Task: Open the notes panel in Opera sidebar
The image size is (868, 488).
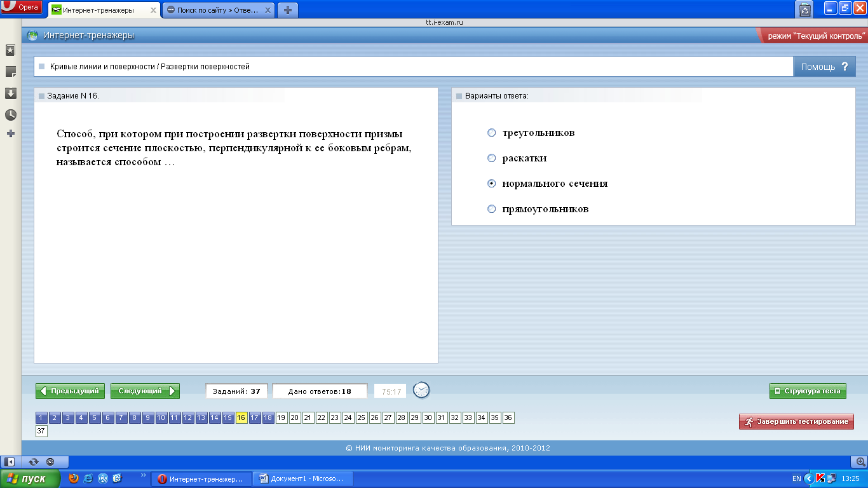Action: tap(10, 72)
